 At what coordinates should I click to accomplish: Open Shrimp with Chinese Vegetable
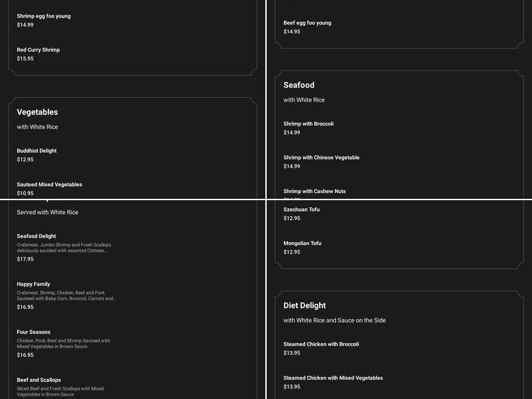[x=321, y=158]
